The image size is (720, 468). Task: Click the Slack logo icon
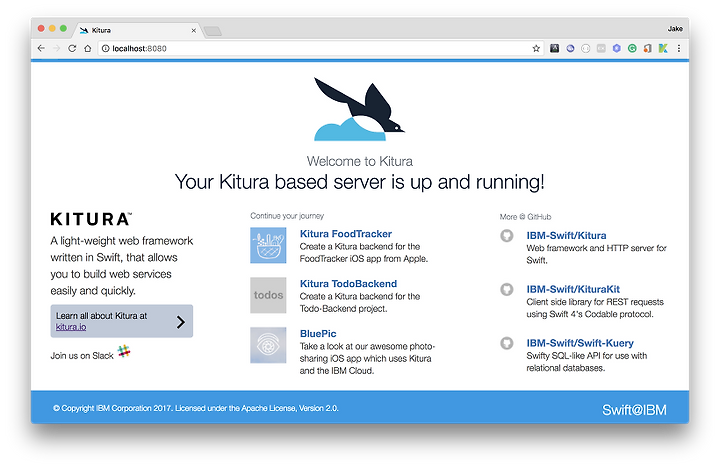[124, 351]
